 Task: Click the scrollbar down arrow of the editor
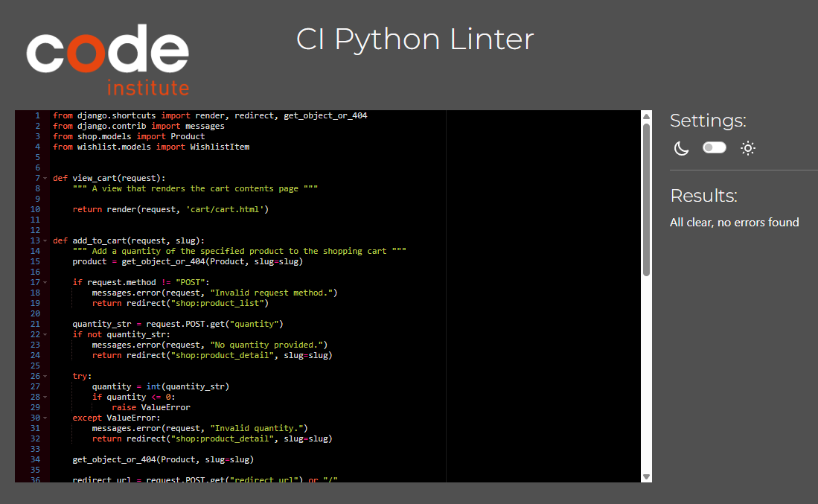click(646, 477)
